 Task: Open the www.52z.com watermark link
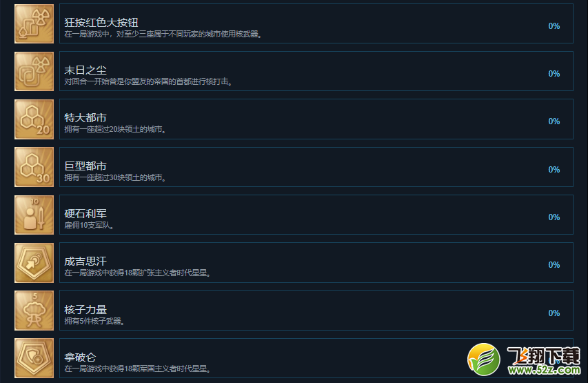coord(544,370)
